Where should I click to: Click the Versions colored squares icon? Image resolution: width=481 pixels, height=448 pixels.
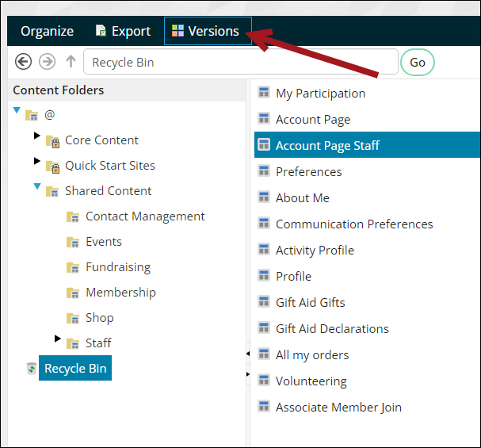[178, 31]
